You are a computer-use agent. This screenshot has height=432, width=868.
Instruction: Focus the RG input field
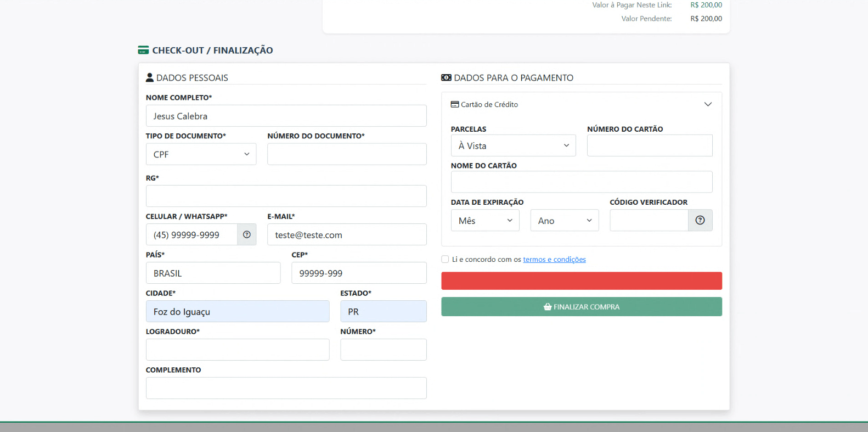coord(286,196)
